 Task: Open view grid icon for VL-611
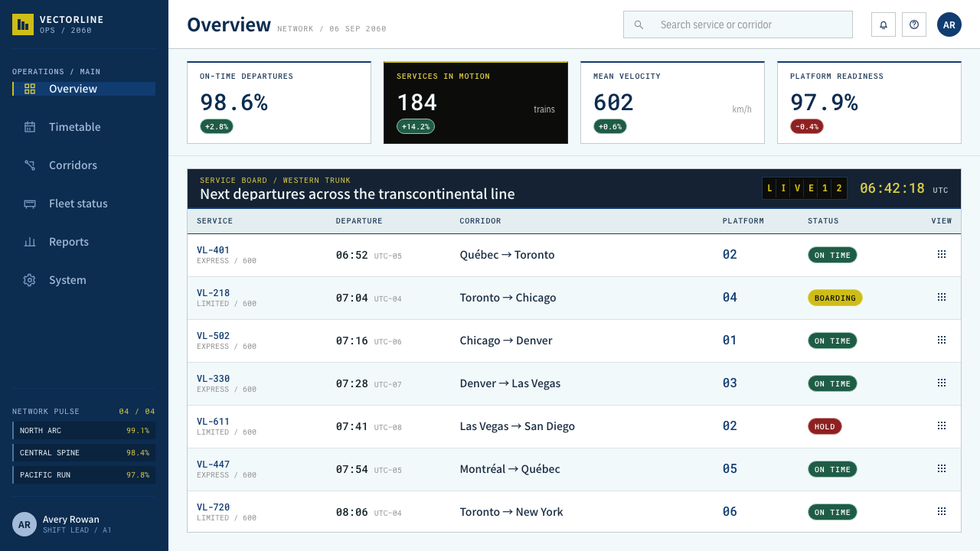pos(942,425)
